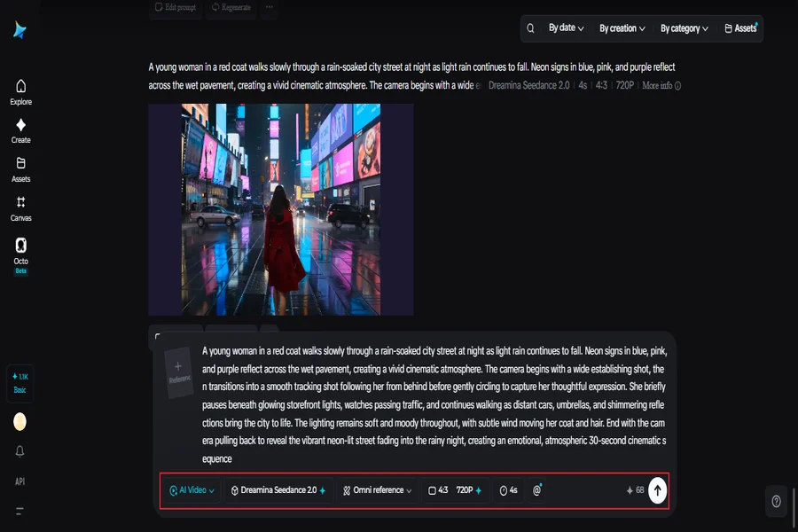798x532 pixels.
Task: Submit prompt with the up arrow button
Action: tap(658, 490)
